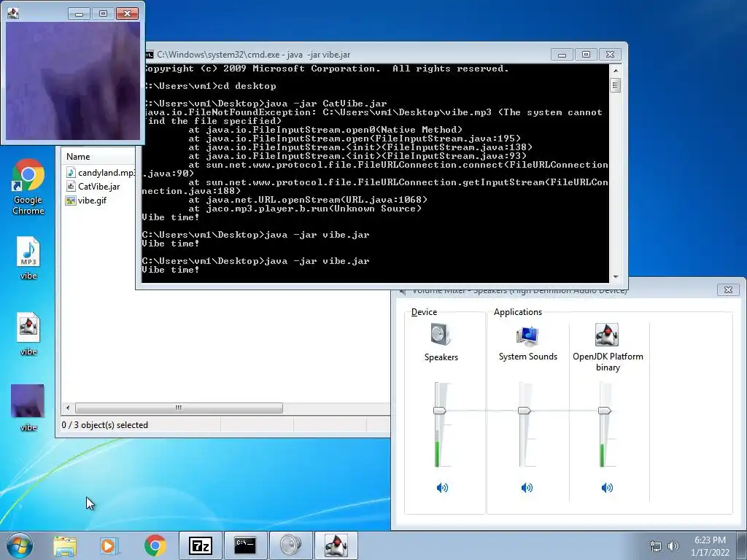747x560 pixels.
Task: Switch to the Java app taskbar button
Action: pyautogui.click(x=336, y=545)
